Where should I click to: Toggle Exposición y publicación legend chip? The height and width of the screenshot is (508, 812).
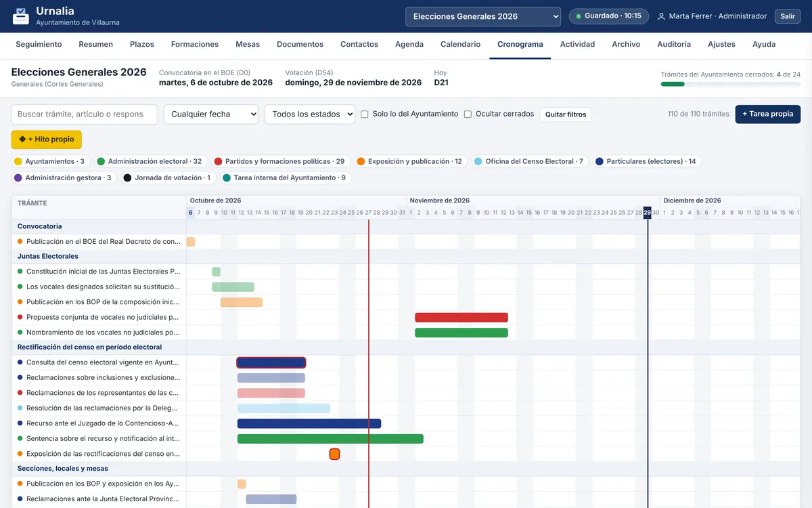pyautogui.click(x=411, y=161)
